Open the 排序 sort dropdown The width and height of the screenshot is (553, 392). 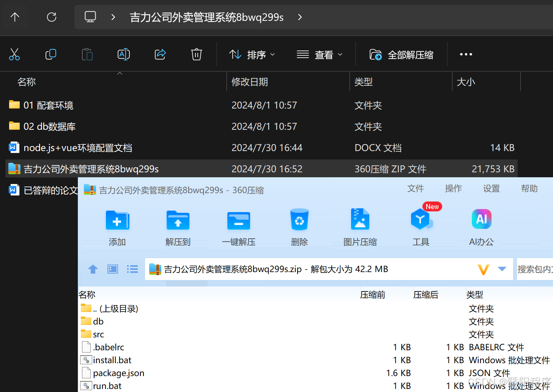click(x=252, y=55)
